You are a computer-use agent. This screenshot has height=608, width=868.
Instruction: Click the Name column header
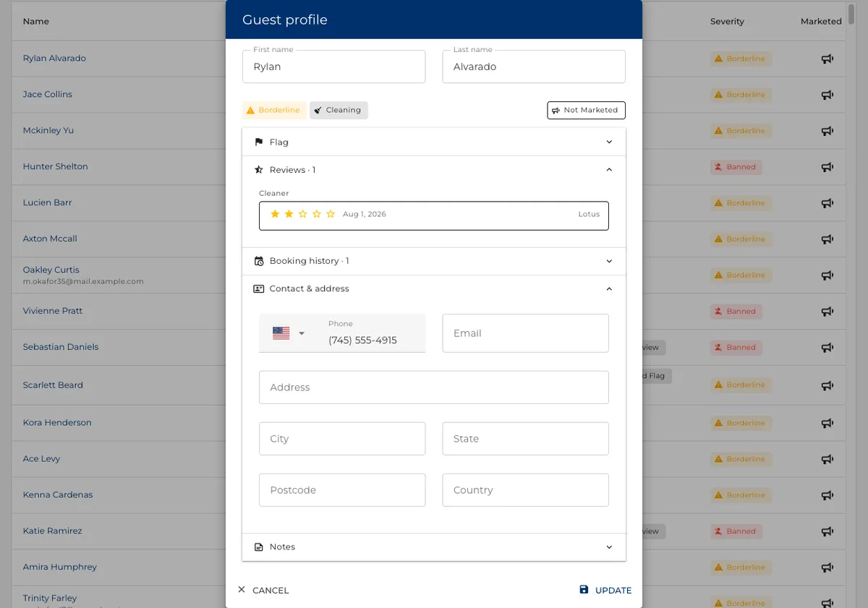pyautogui.click(x=36, y=22)
